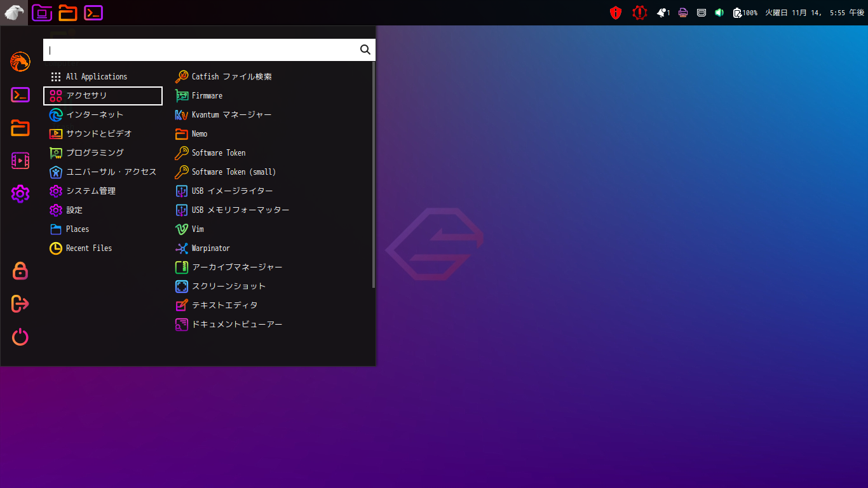Select the アクセサリ category

[x=103, y=95]
